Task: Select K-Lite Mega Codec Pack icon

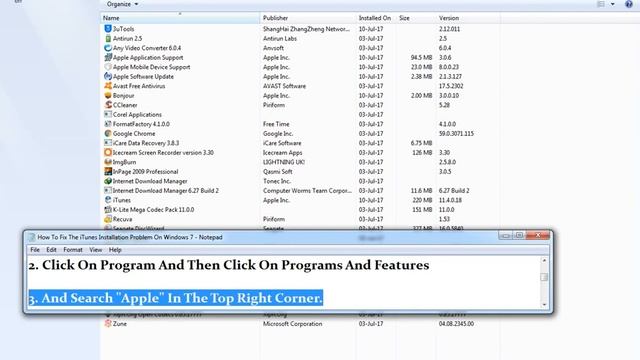Action: [108, 210]
